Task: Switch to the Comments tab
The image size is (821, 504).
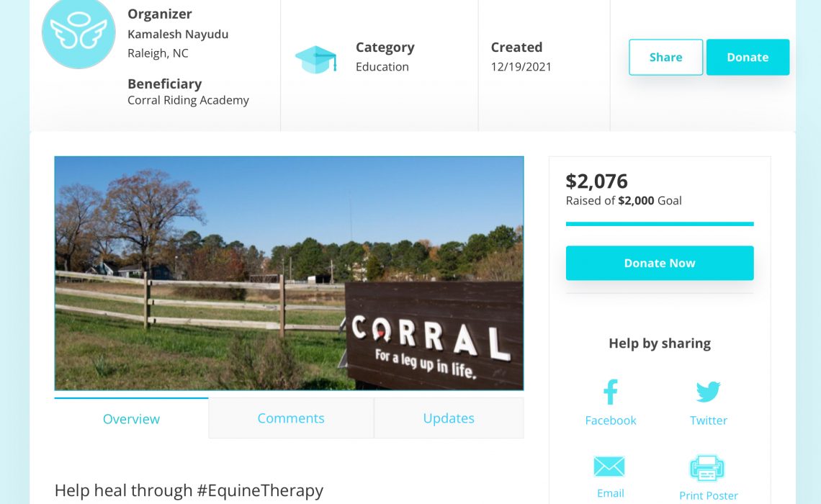Action: [291, 418]
